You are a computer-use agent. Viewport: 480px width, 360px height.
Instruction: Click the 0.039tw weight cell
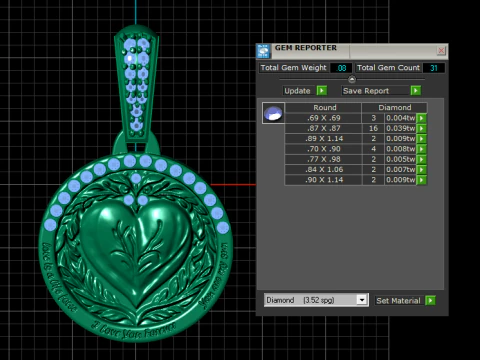coord(400,128)
